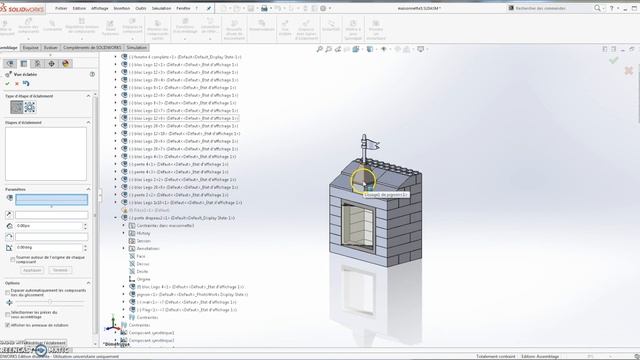Click the print icon in top toolbar

click(x=264, y=8)
